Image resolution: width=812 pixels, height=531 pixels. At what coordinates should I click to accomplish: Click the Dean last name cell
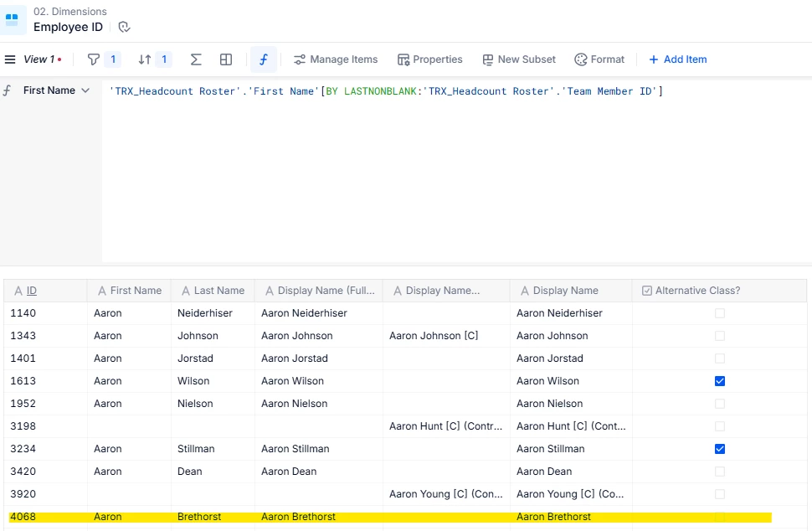tap(213, 472)
